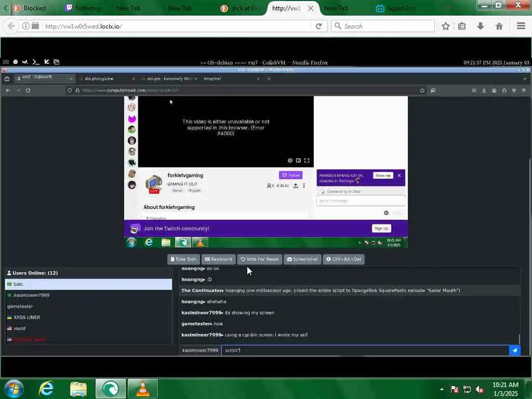
Task: Open the Debian panel hamburger menu
Action: click(x=6, y=62)
